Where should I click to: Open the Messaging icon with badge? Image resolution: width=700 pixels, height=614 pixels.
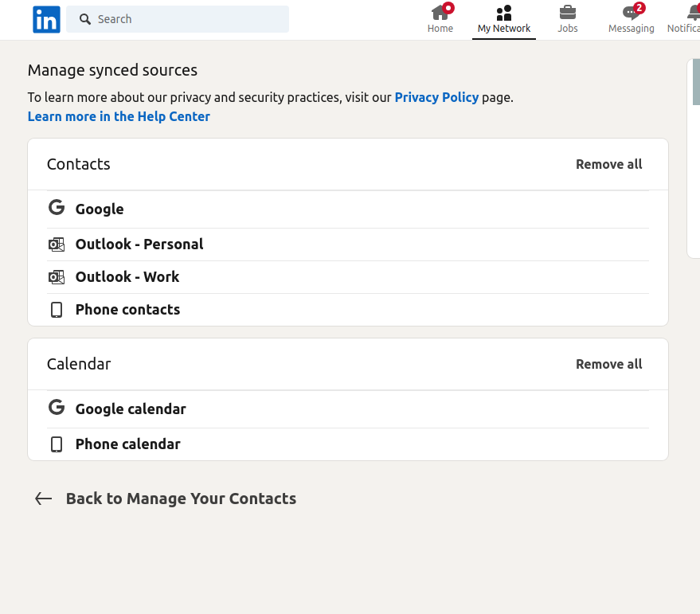click(x=631, y=13)
